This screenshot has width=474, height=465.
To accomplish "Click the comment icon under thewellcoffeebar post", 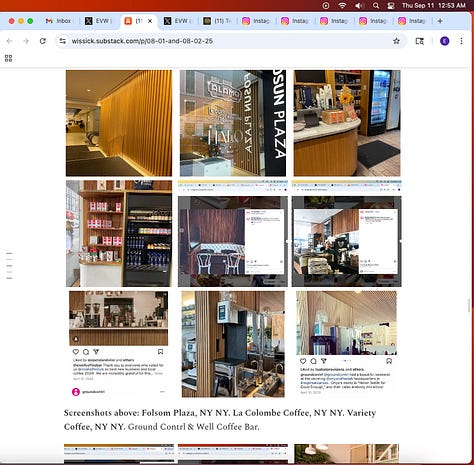I will click(86, 352).
